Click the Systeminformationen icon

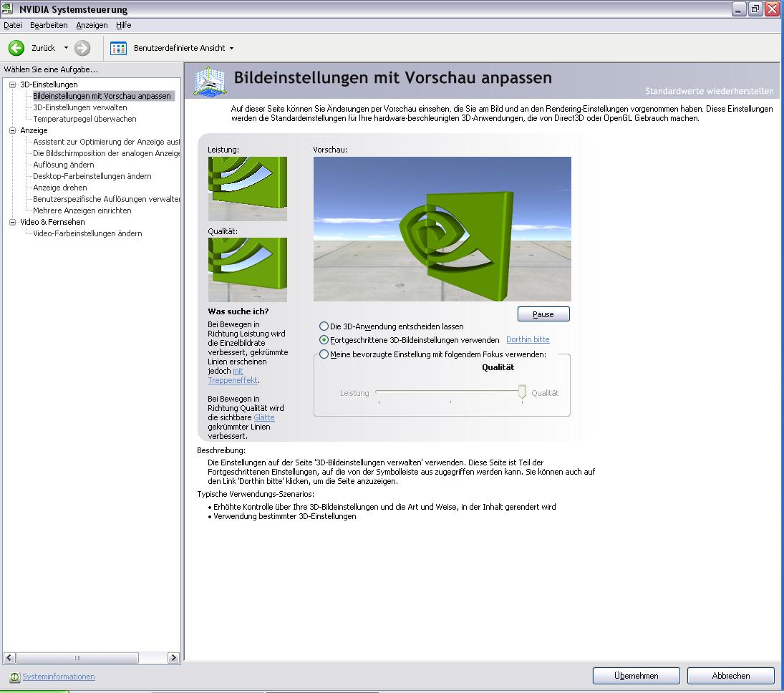[x=14, y=677]
